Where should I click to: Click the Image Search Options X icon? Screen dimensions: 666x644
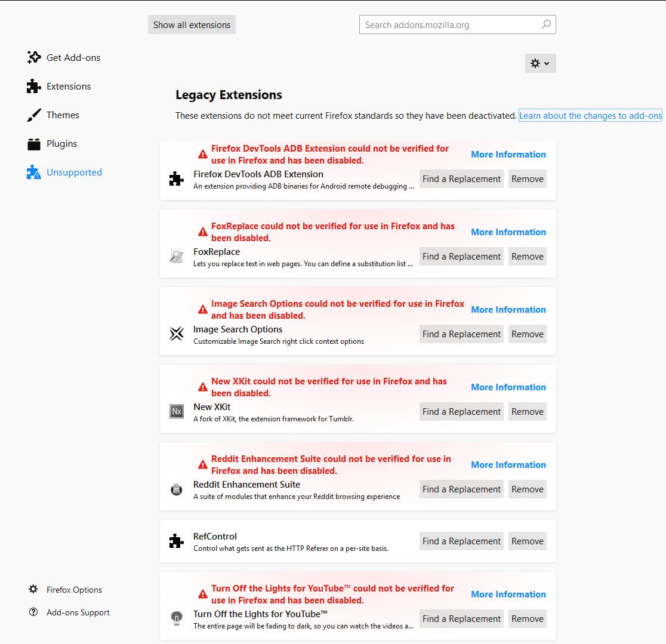pos(176,334)
